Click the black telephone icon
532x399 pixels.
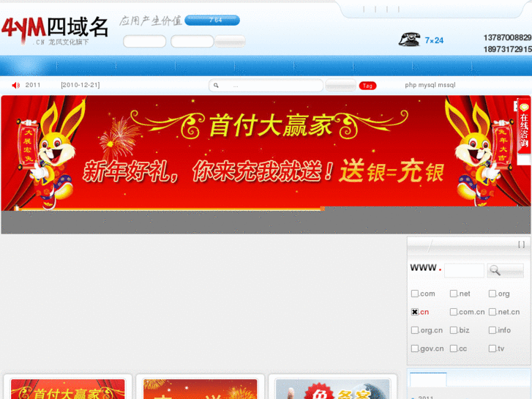tap(410, 40)
